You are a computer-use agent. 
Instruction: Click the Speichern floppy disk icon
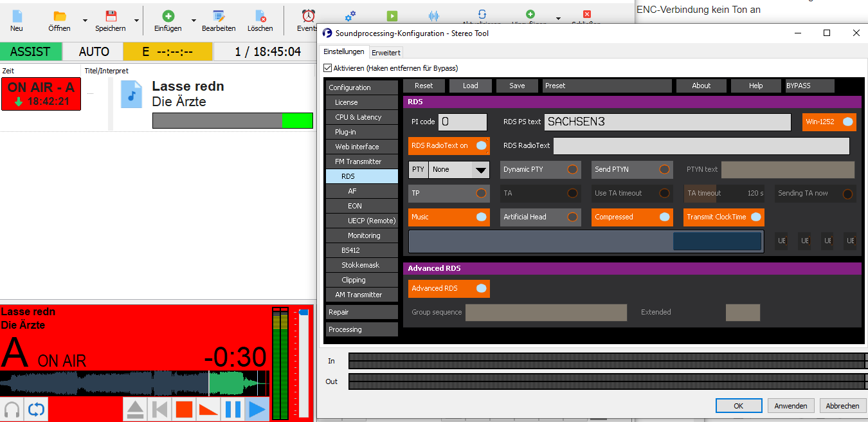pos(111,16)
